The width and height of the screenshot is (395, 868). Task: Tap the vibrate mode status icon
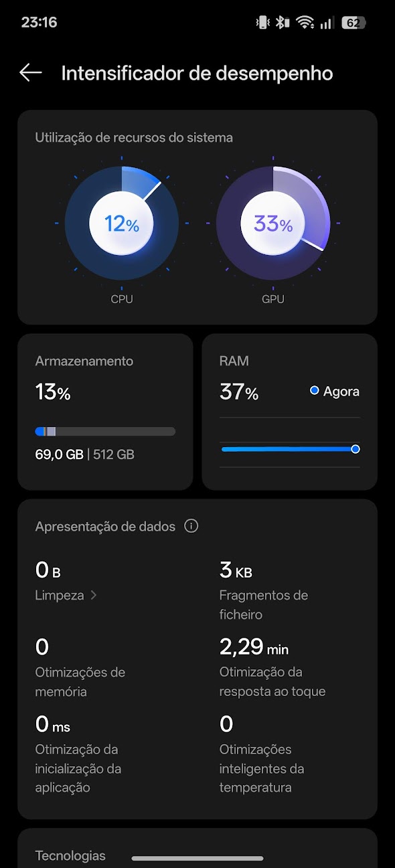pos(262,22)
